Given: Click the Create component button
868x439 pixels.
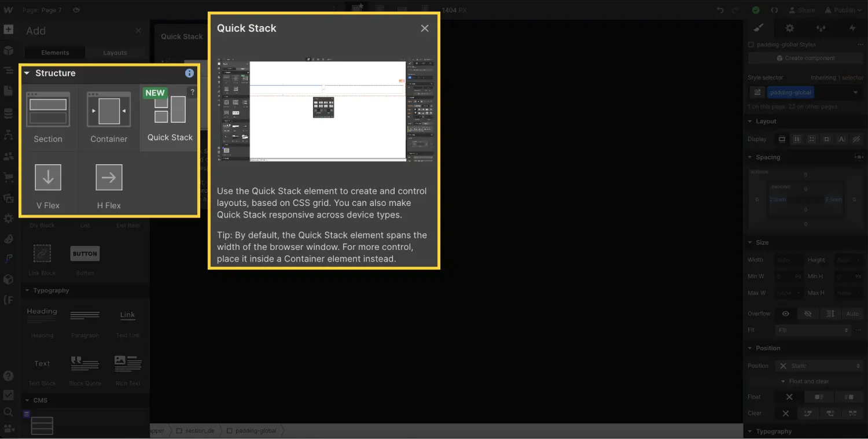Looking at the screenshot, I should 806,58.
